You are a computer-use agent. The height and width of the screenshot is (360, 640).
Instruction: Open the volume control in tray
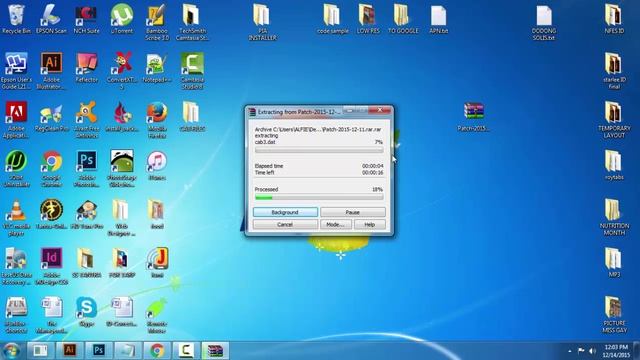click(592, 351)
